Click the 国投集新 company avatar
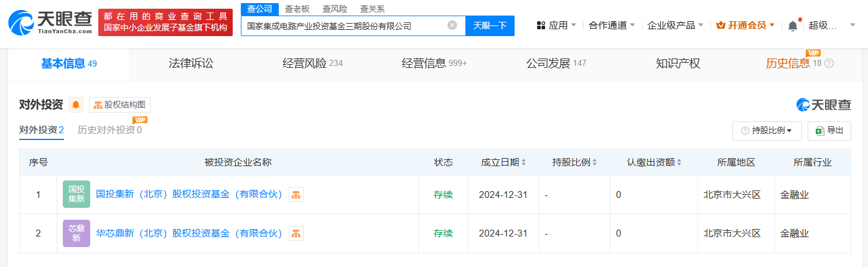The width and height of the screenshot is (868, 267). coord(77,194)
